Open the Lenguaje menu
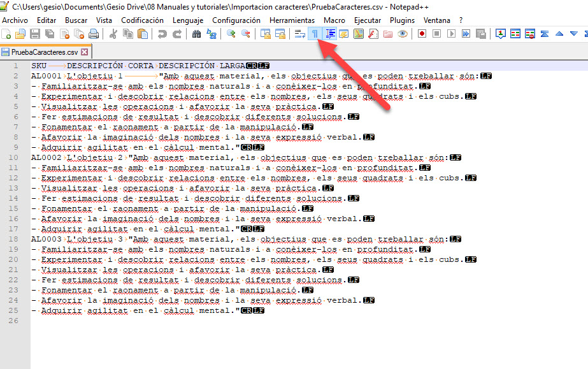 click(x=188, y=20)
